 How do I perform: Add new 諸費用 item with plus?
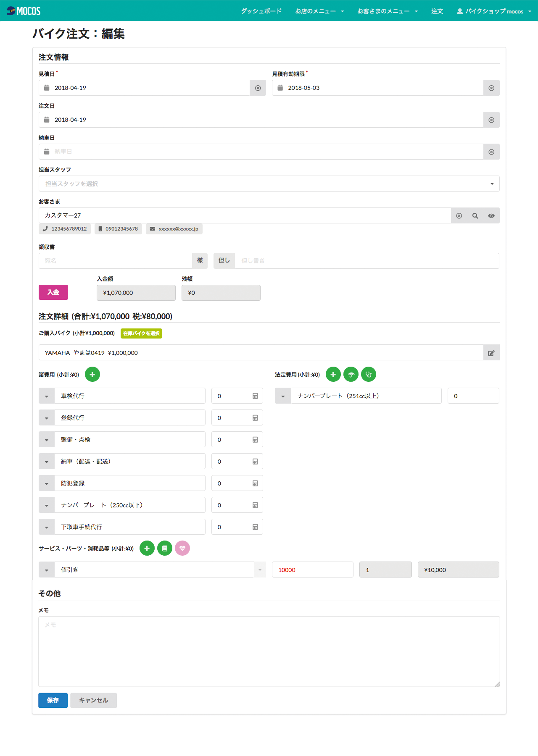tap(92, 374)
